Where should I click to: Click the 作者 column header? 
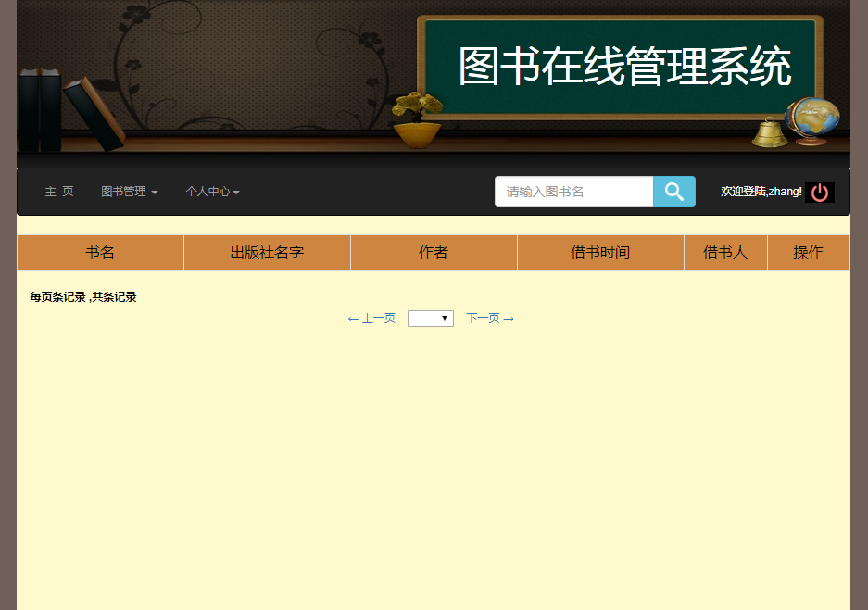point(434,253)
